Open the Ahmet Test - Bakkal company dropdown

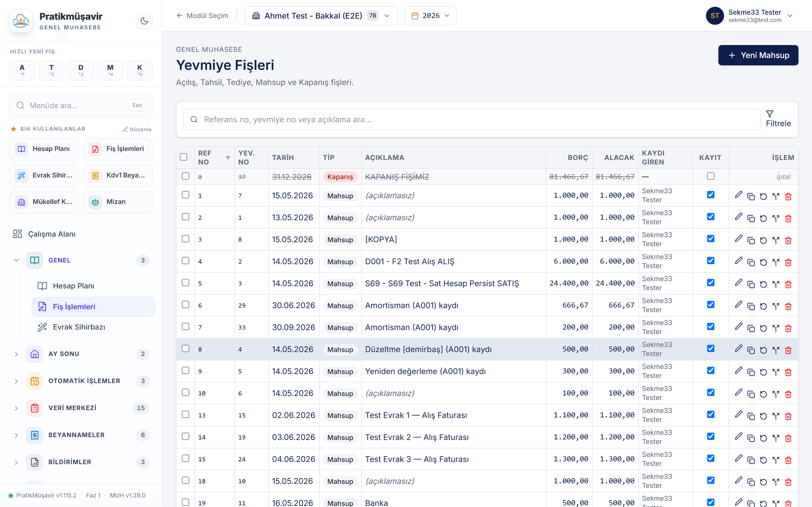pyautogui.click(x=321, y=16)
